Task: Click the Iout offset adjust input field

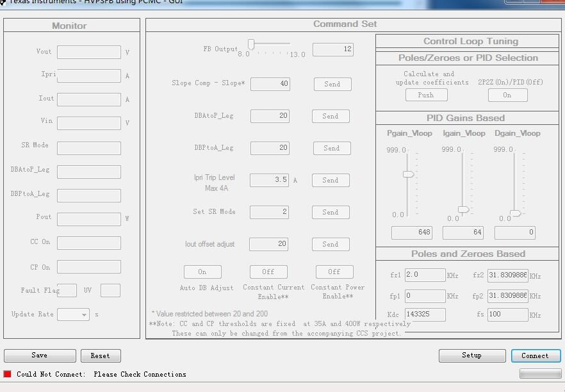Action: click(268, 244)
